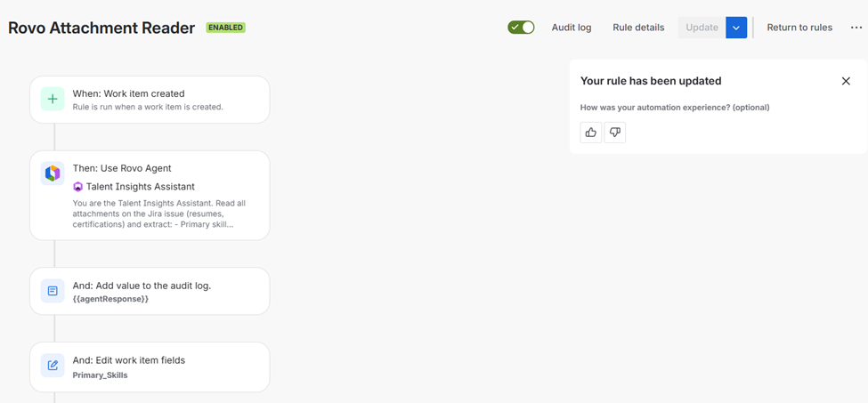Toggle the rule enabled switch off
The height and width of the screenshot is (403, 868).
[x=521, y=28]
